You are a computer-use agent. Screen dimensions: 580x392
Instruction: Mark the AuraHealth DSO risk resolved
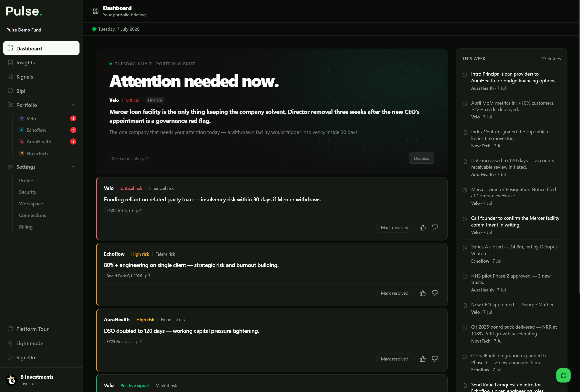[394, 359]
